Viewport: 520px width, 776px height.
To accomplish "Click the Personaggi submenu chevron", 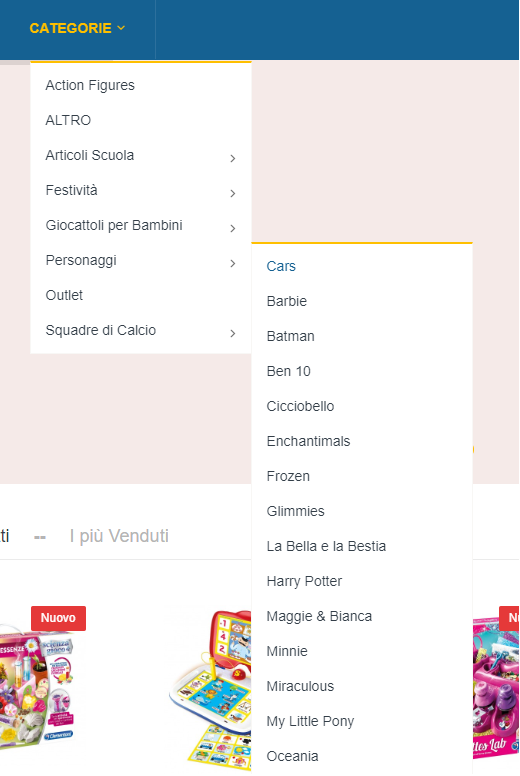I will pyautogui.click(x=233, y=263).
